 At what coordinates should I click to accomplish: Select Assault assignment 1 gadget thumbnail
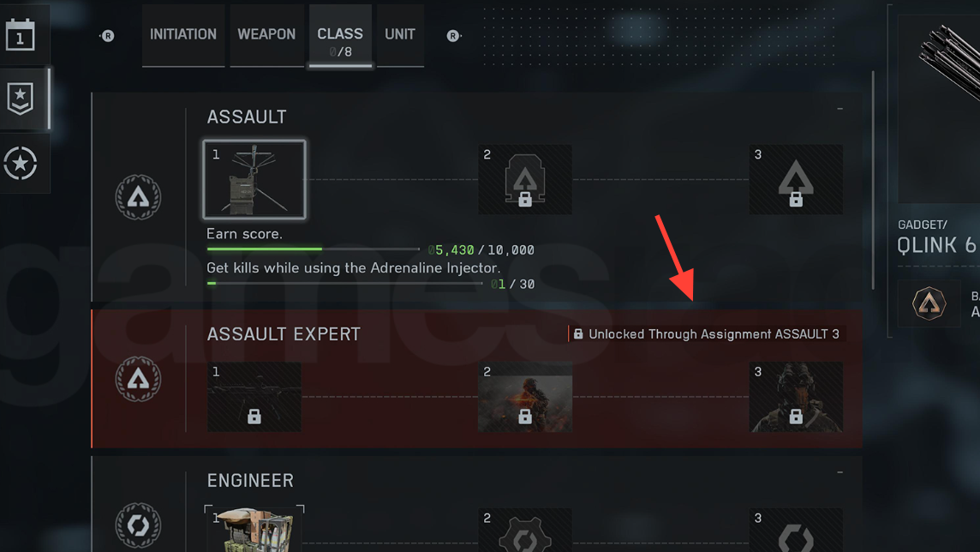[x=254, y=180]
